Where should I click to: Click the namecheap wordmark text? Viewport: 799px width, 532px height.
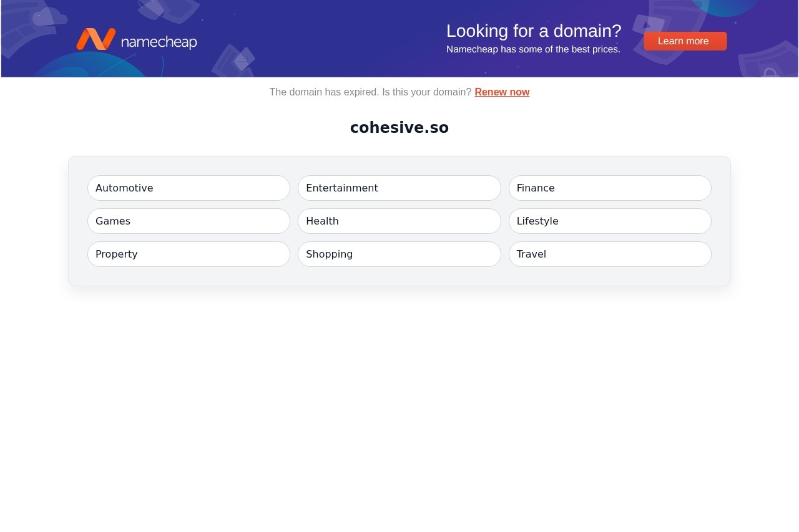coord(159,42)
